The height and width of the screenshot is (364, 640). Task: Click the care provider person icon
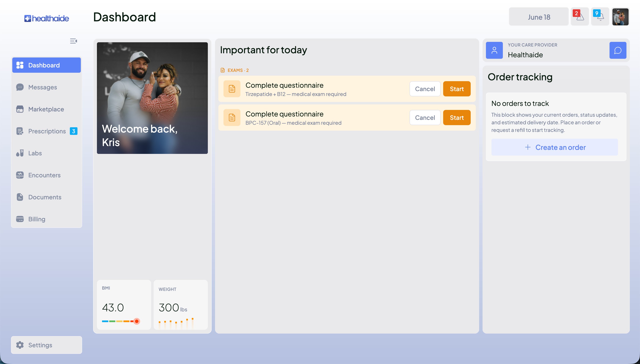(x=494, y=50)
